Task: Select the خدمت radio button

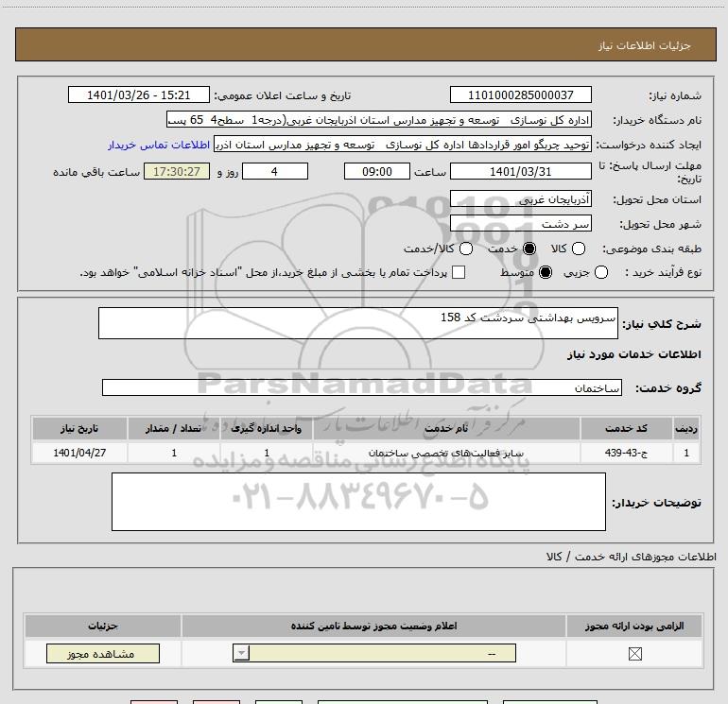Action: (529, 249)
